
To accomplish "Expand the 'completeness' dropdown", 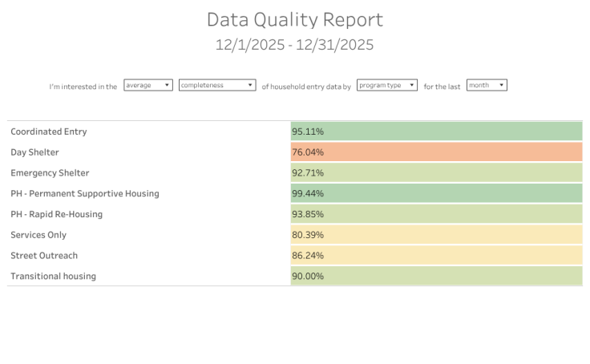I will (217, 85).
